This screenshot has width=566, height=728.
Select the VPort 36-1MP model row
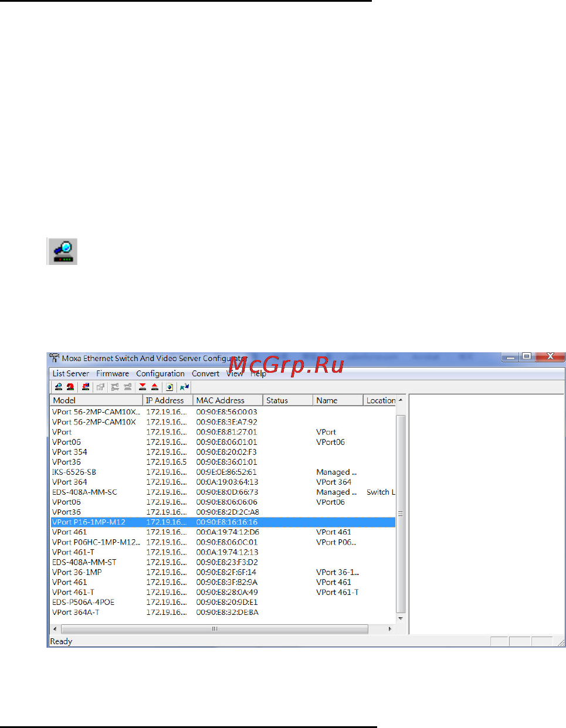77,572
